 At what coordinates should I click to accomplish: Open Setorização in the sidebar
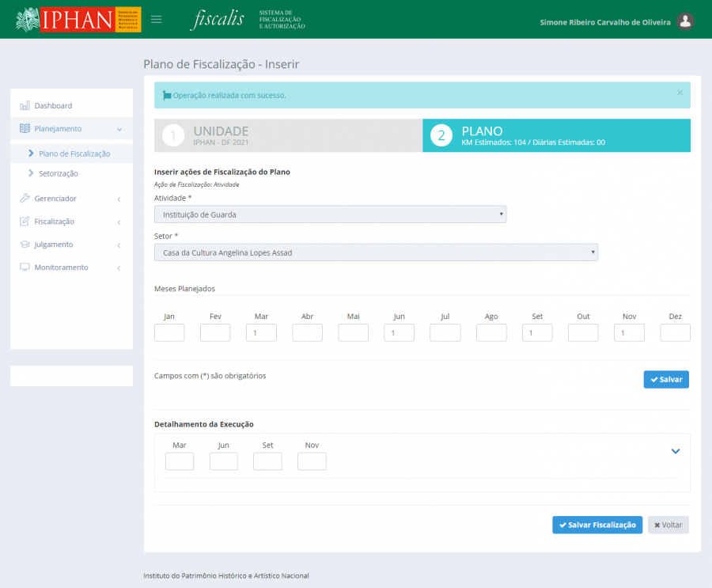(x=58, y=173)
